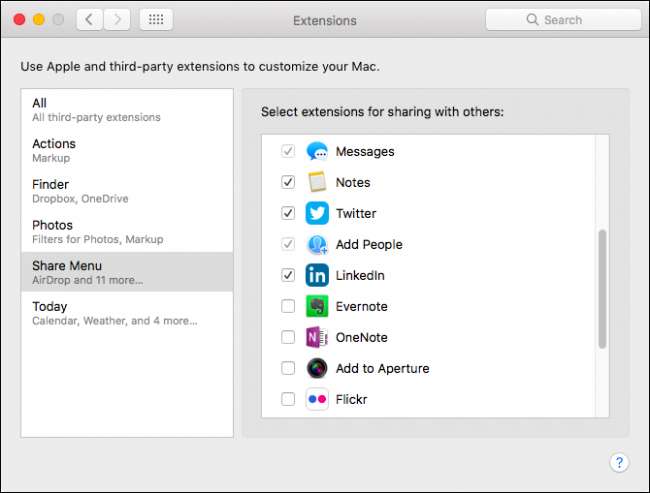Click the OneNote icon

pos(317,338)
